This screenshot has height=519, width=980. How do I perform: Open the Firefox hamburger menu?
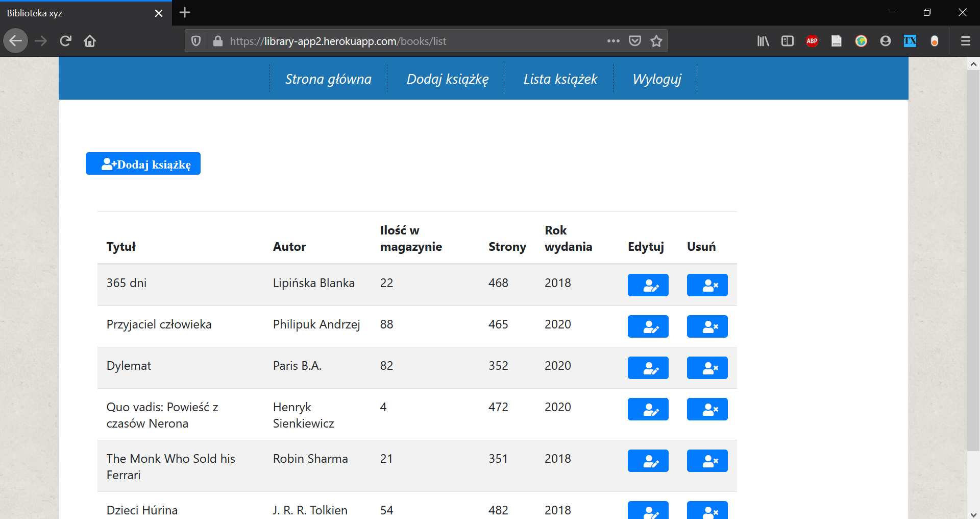[965, 41]
